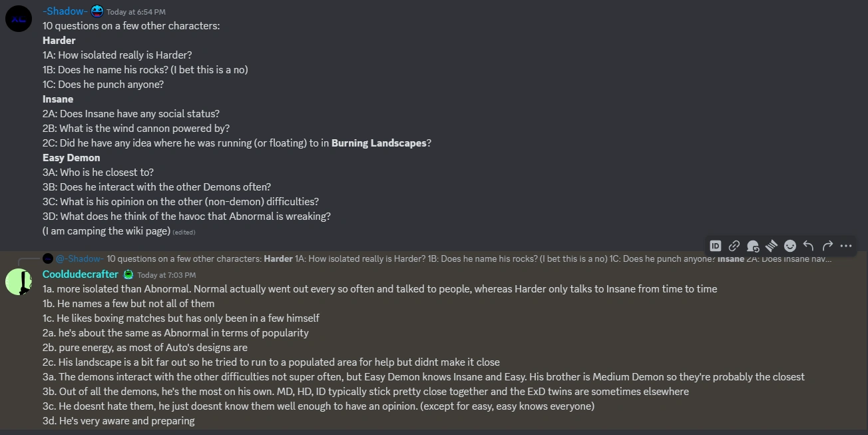Click the speech bubble with circular arrow icon
The height and width of the screenshot is (435, 868).
tap(753, 245)
